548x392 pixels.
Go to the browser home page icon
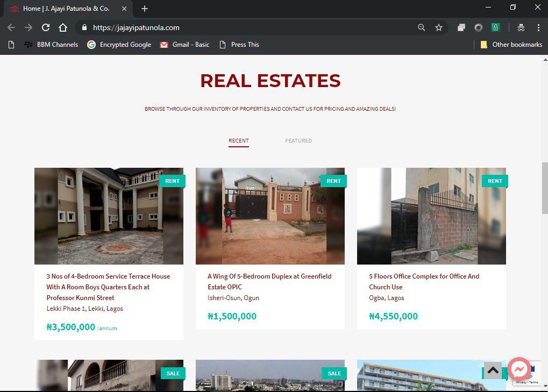click(63, 27)
